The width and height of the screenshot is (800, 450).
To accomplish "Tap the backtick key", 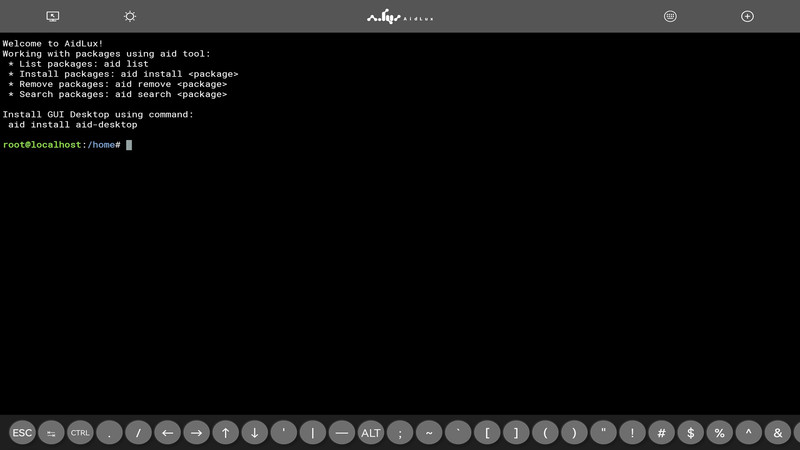I will [x=458, y=433].
